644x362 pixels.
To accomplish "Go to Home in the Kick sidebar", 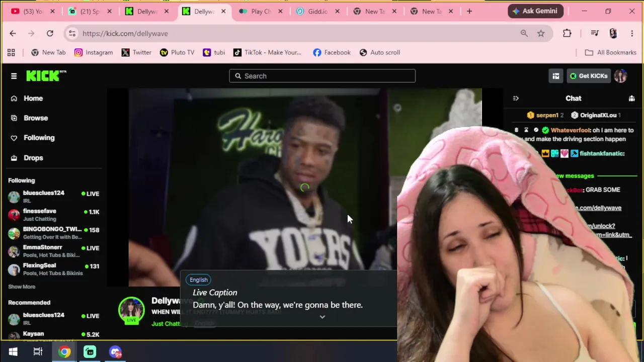I will [33, 99].
